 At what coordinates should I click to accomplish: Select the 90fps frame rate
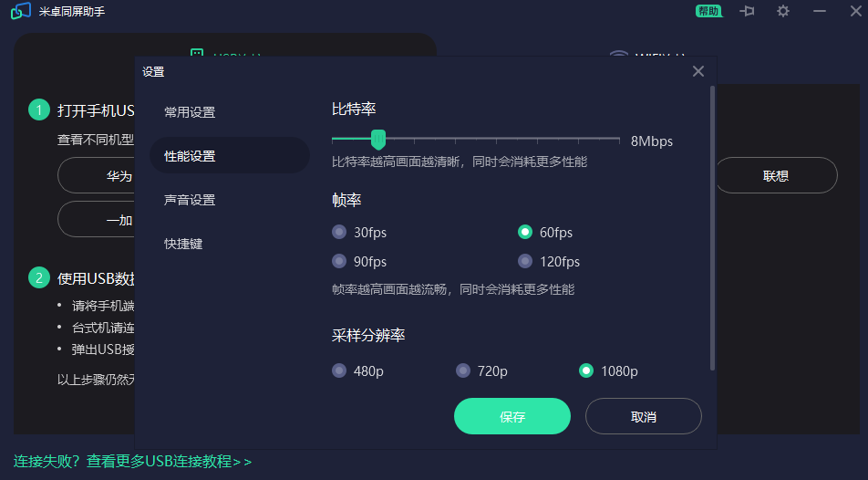pyautogui.click(x=339, y=262)
